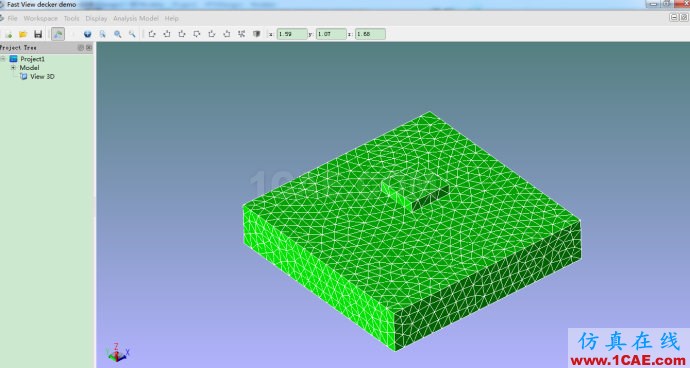
Task: Float the Project Tree panel
Action: [x=81, y=48]
